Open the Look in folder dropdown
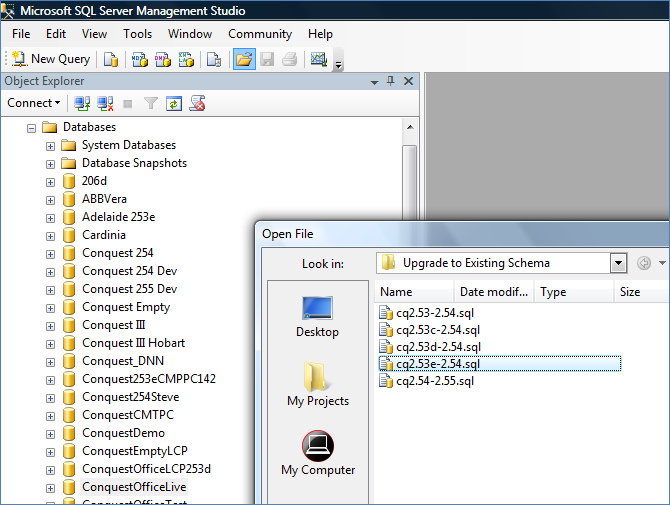This screenshot has width=670, height=505. pos(618,263)
